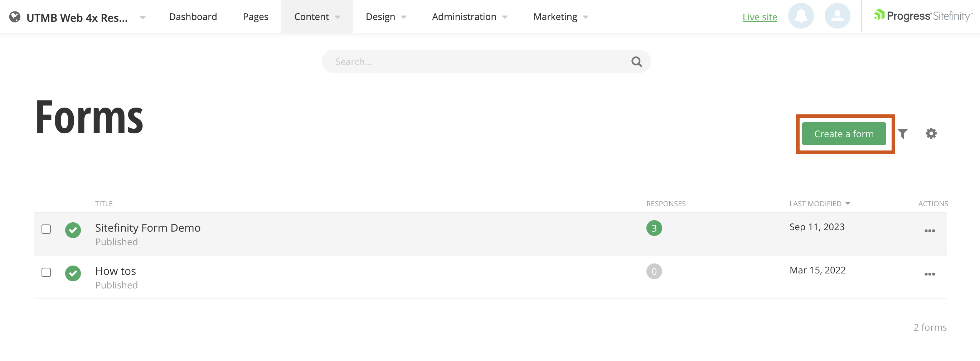
Task: Open the settings gear icon
Action: [x=931, y=133]
